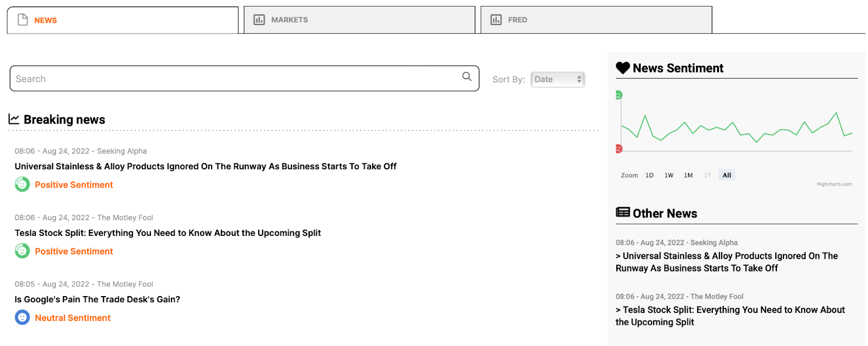Set chart zoom to 1W
This screenshot has height=346, width=868.
point(669,175)
